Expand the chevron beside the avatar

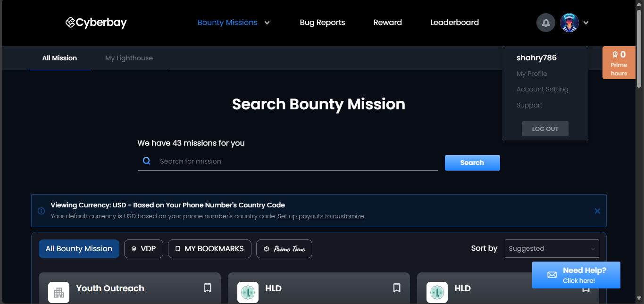(x=586, y=23)
